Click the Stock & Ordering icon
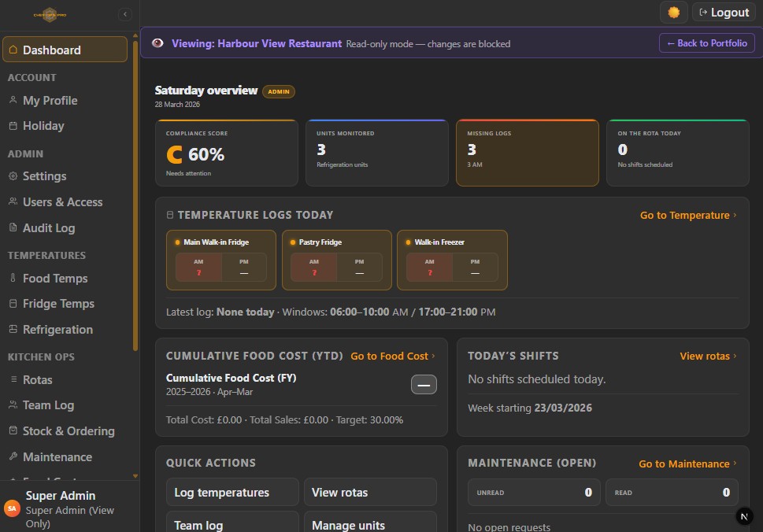The height and width of the screenshot is (532, 763). (x=13, y=430)
